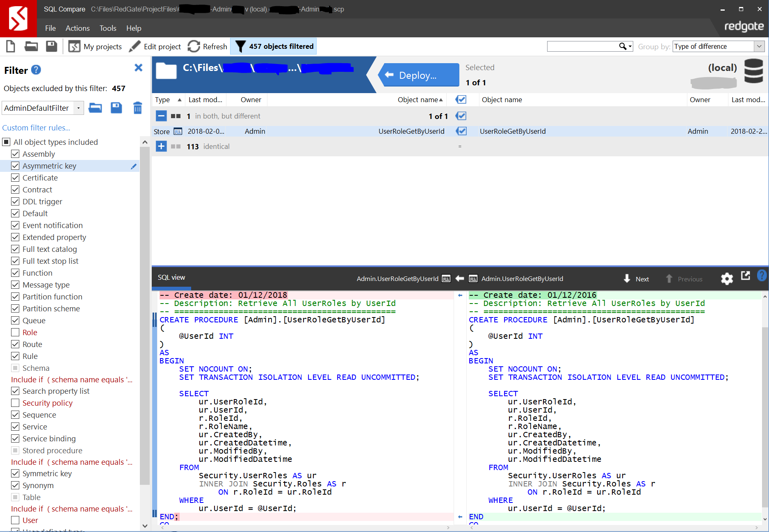Image resolution: width=769 pixels, height=532 pixels.
Task: Toggle All object types included checkbox
Action: pyautogui.click(x=6, y=142)
